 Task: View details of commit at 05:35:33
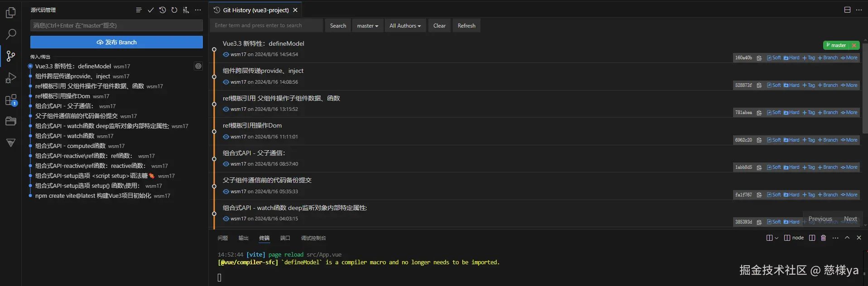pyautogui.click(x=225, y=191)
